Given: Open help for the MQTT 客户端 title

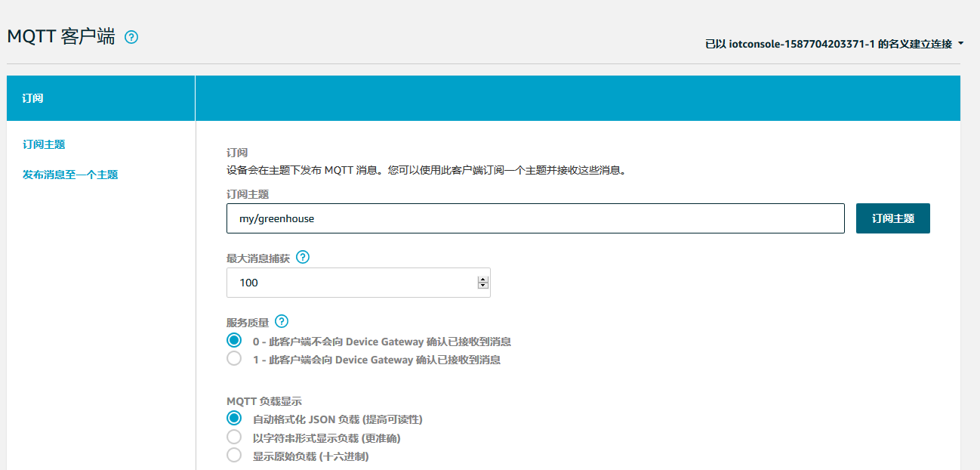Looking at the screenshot, I should pos(131,36).
